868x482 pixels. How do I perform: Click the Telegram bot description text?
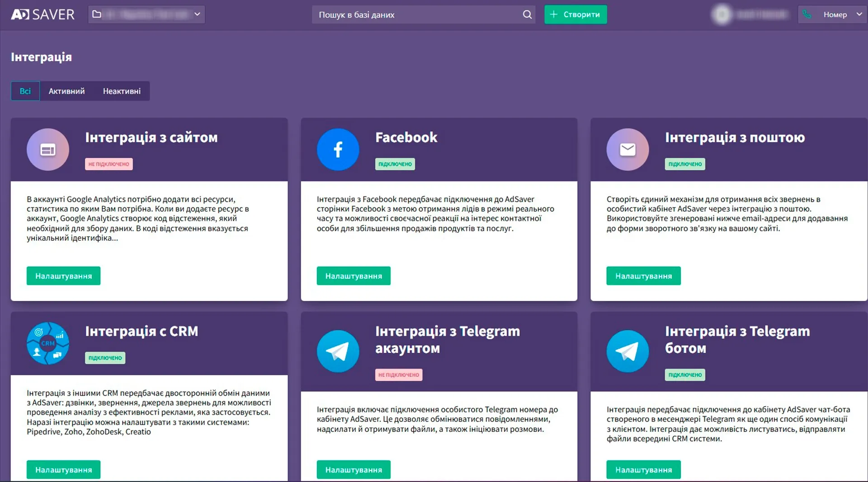pyautogui.click(x=728, y=424)
